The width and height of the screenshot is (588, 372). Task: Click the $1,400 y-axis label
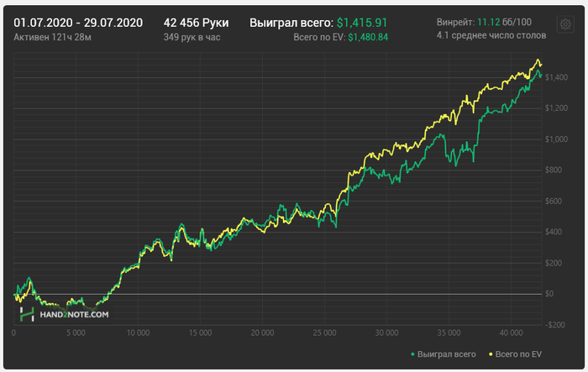coord(556,77)
